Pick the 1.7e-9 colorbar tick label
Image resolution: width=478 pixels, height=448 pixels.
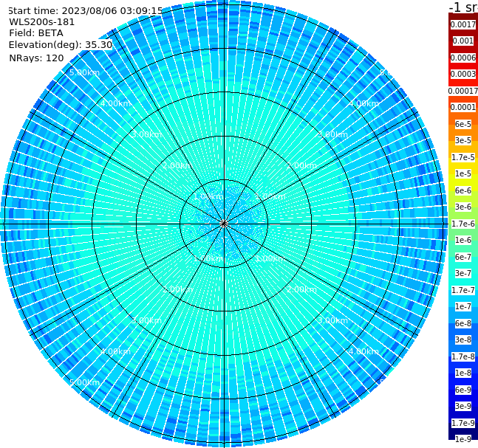[463, 423]
